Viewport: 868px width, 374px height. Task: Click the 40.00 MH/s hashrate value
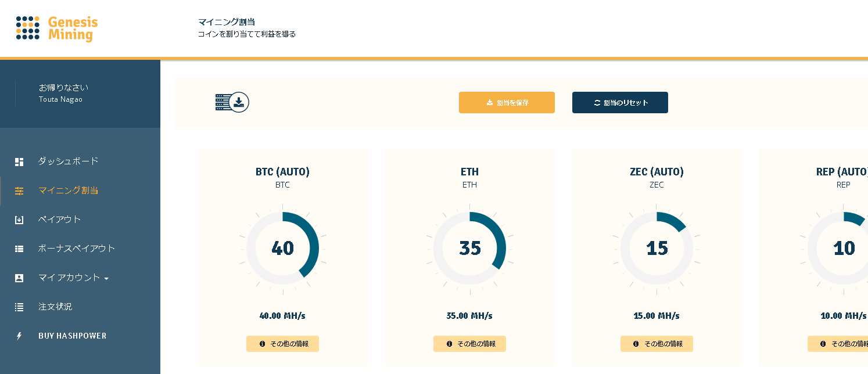coord(282,316)
